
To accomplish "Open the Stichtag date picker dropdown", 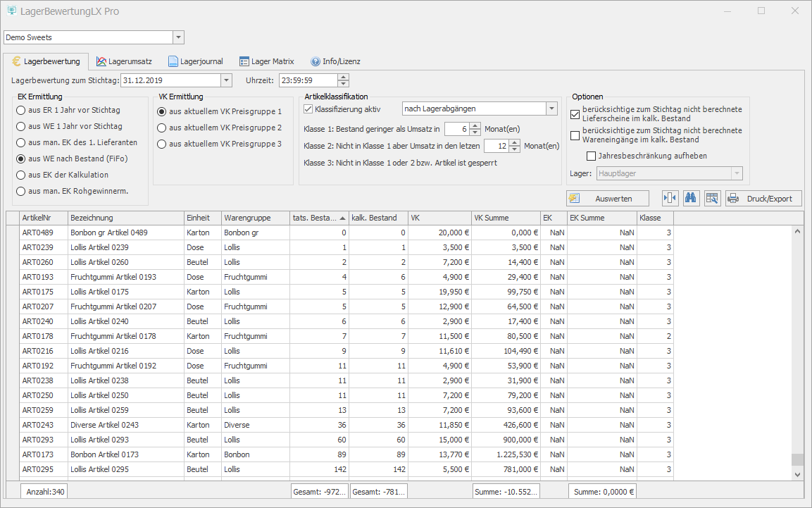I will pos(226,80).
